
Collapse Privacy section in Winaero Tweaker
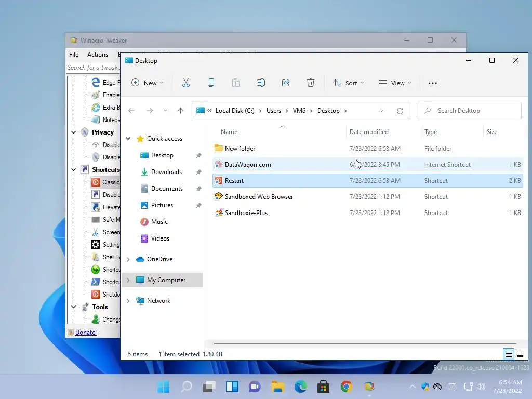74,132
